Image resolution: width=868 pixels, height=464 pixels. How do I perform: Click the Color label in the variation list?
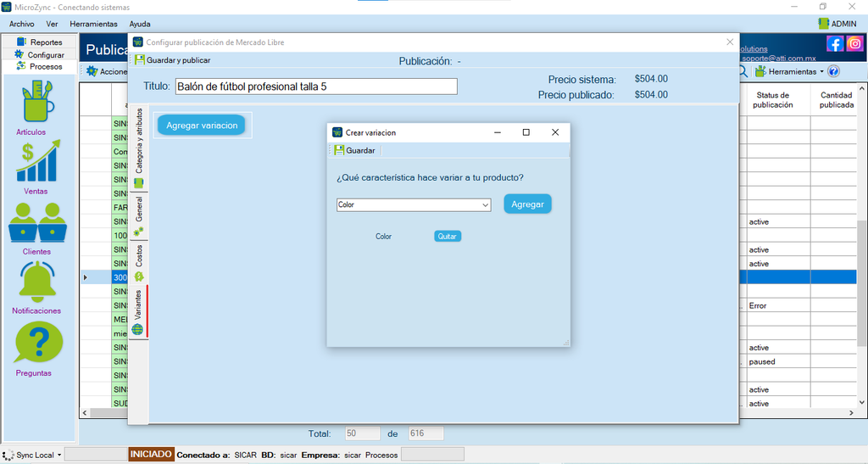click(x=384, y=237)
